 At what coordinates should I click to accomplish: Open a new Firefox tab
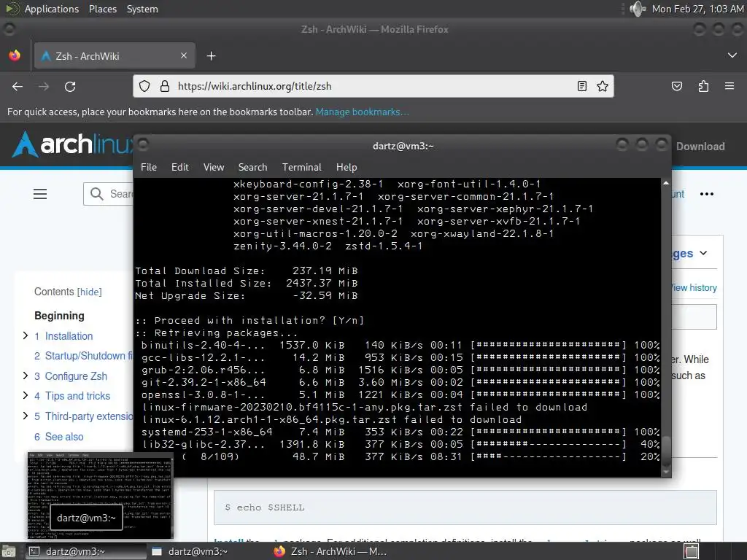click(x=211, y=56)
